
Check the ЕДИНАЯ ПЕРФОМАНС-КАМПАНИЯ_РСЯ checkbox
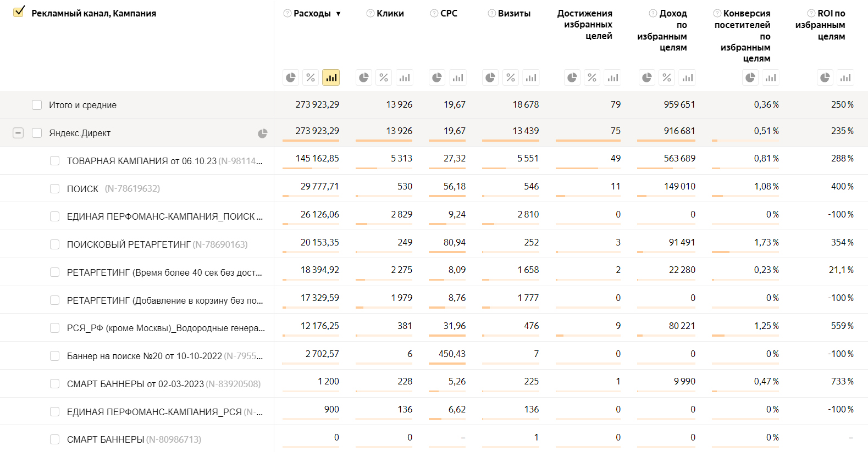click(x=54, y=412)
